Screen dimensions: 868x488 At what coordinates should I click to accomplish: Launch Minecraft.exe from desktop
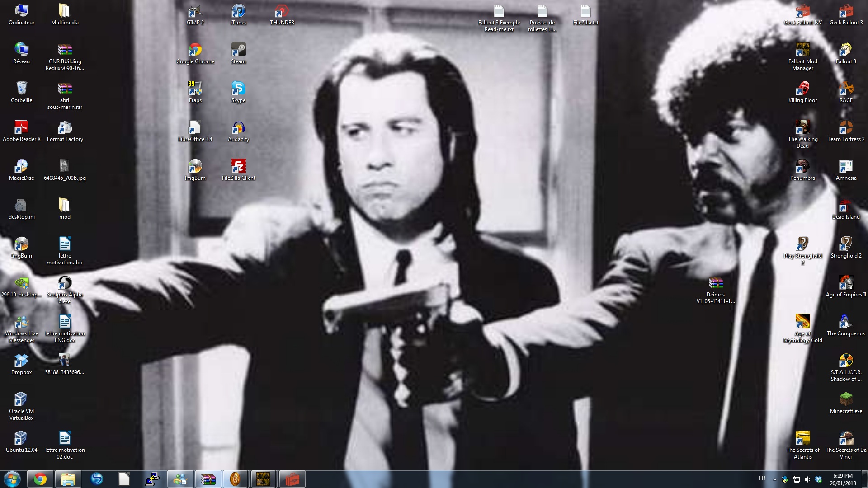(x=846, y=403)
